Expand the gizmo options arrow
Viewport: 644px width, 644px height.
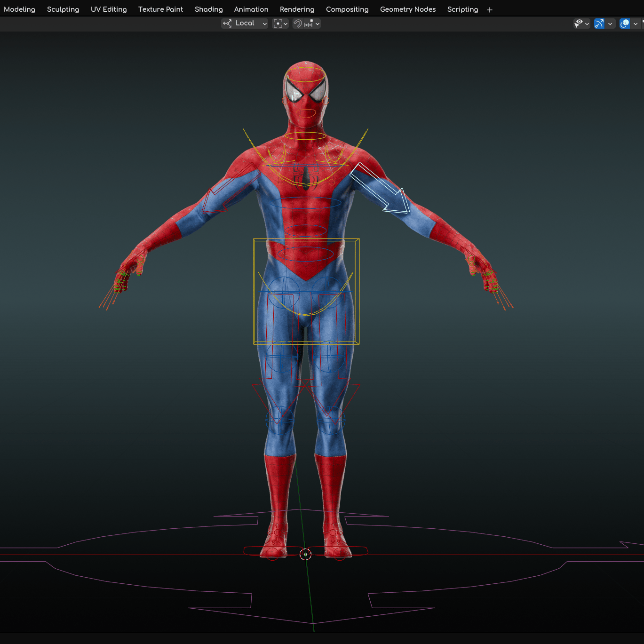tap(610, 24)
